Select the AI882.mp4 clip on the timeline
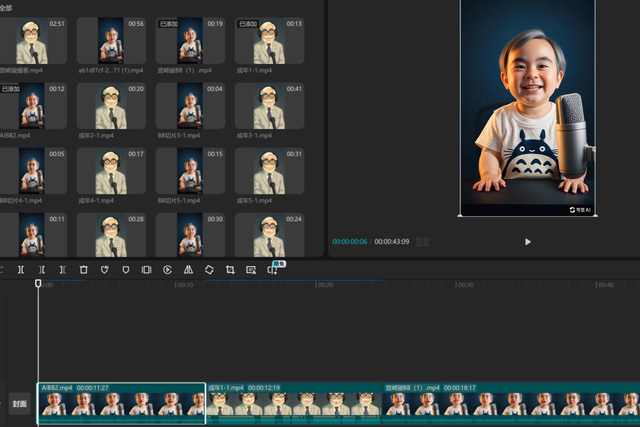Screen dimensions: 640x427 coord(121,403)
